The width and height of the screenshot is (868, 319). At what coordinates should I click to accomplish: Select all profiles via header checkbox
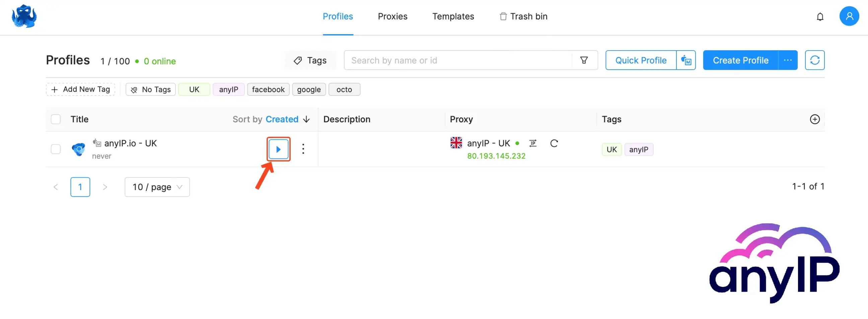click(56, 119)
